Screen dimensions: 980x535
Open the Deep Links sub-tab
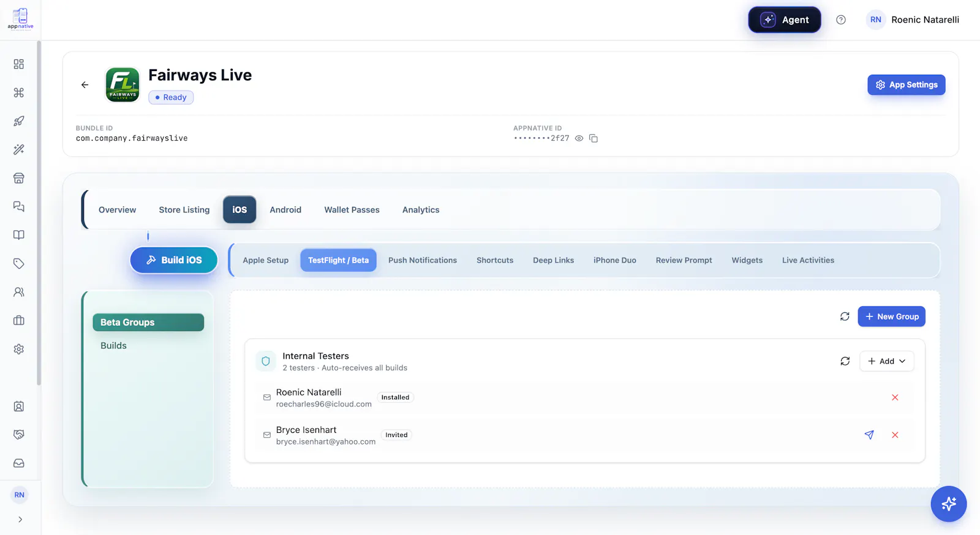click(x=554, y=260)
